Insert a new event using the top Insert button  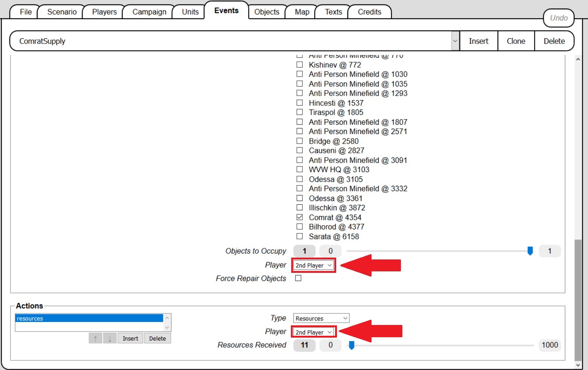click(x=479, y=41)
